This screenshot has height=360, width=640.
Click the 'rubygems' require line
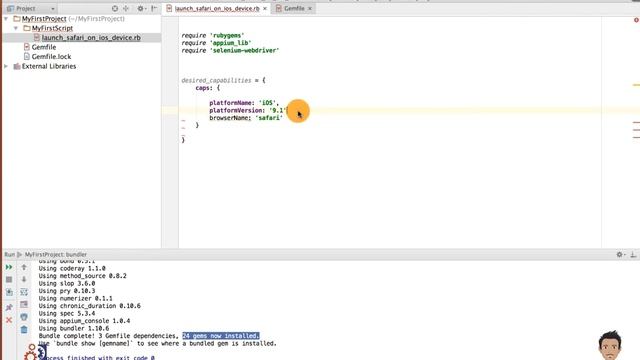coord(213,36)
